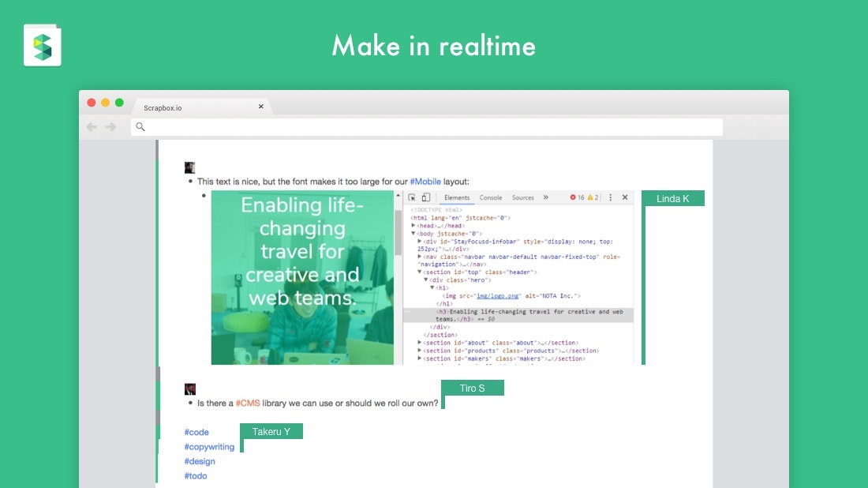Open the #code tag link
Screen dimensions: 868x488
point(196,432)
